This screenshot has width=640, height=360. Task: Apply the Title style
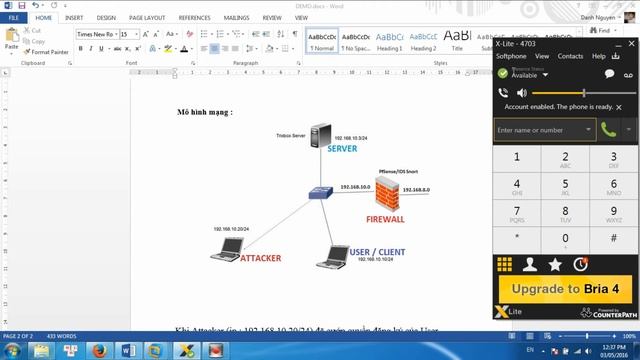pyautogui.click(x=457, y=41)
